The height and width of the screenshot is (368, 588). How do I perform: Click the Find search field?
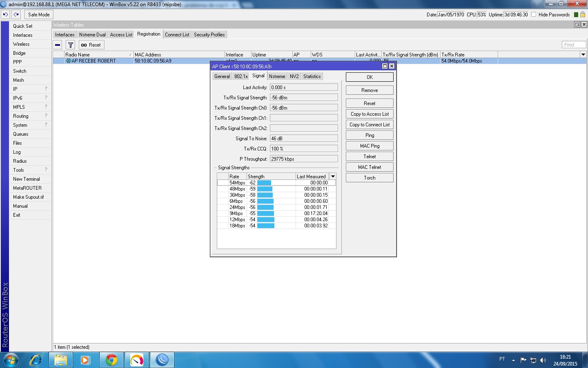(x=574, y=45)
